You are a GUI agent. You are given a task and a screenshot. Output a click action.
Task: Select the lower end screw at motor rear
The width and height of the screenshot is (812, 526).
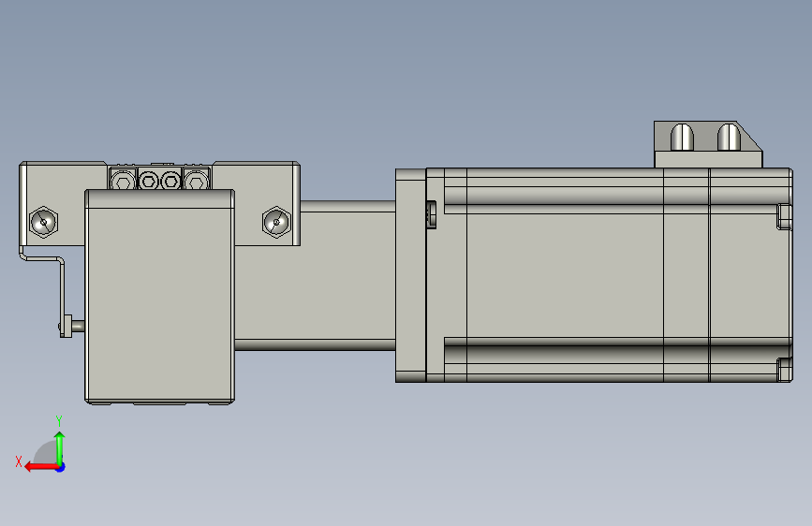(x=785, y=369)
